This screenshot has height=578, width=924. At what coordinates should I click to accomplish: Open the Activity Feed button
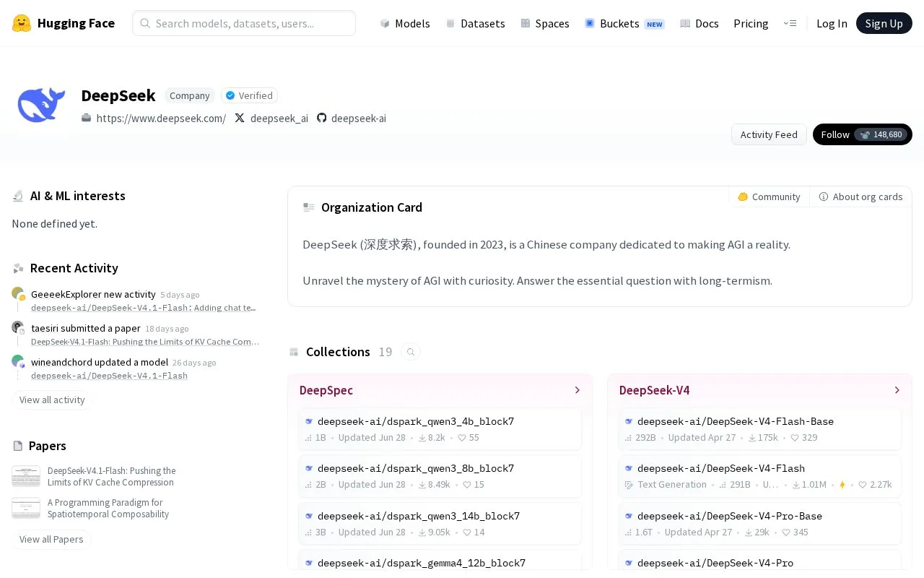pos(769,134)
